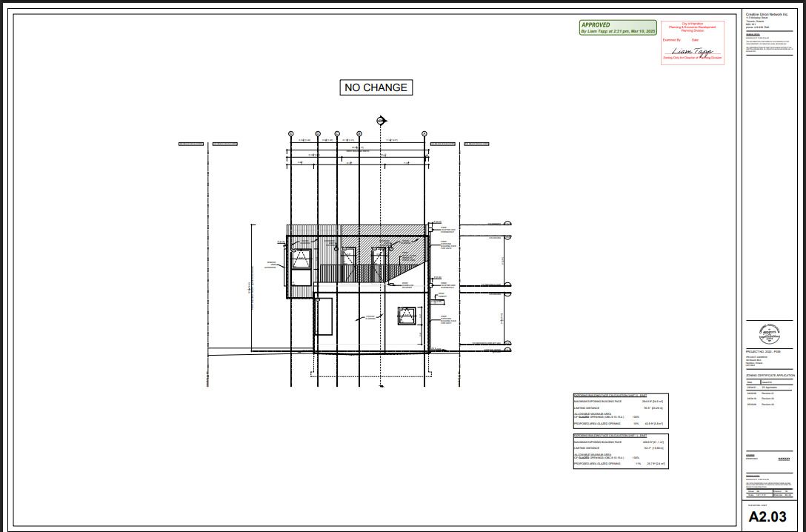Click the upper-left window on the elevation
806x532 pixels.
(x=302, y=259)
